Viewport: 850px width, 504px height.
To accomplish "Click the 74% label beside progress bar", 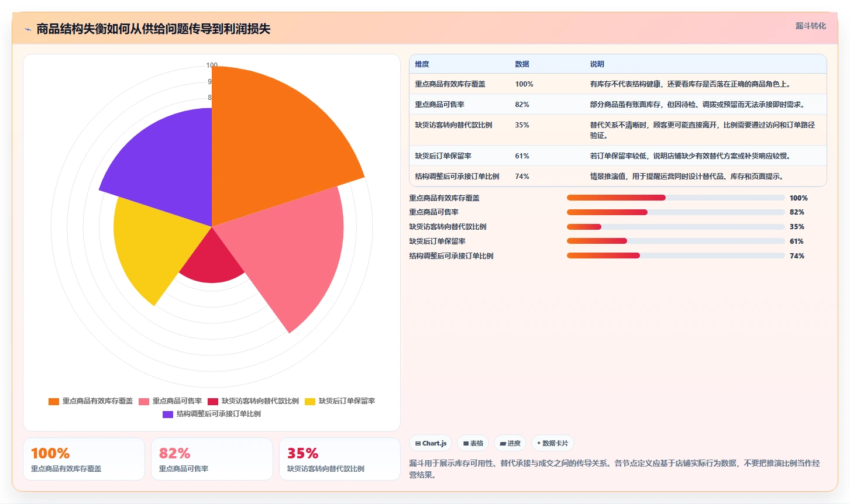I will point(797,256).
